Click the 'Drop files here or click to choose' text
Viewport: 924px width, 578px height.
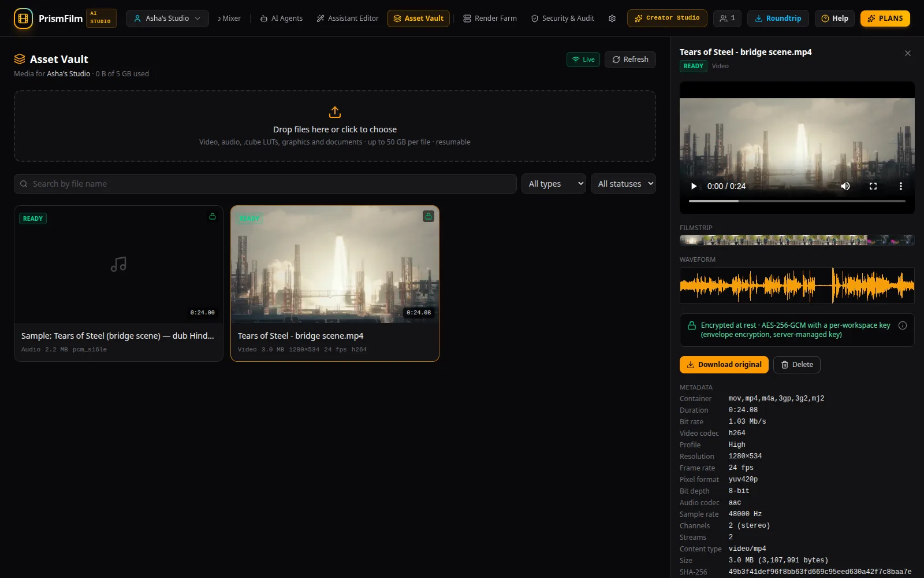pos(335,129)
